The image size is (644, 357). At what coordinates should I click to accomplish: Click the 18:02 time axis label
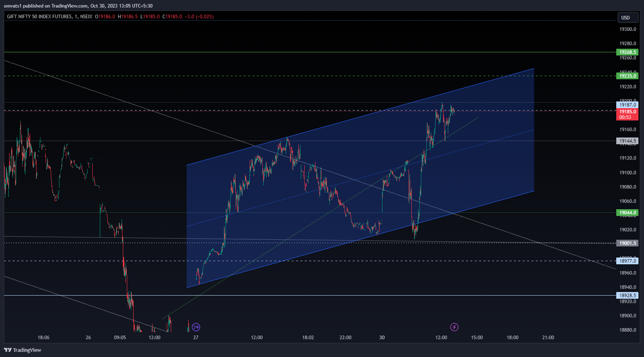click(x=308, y=338)
